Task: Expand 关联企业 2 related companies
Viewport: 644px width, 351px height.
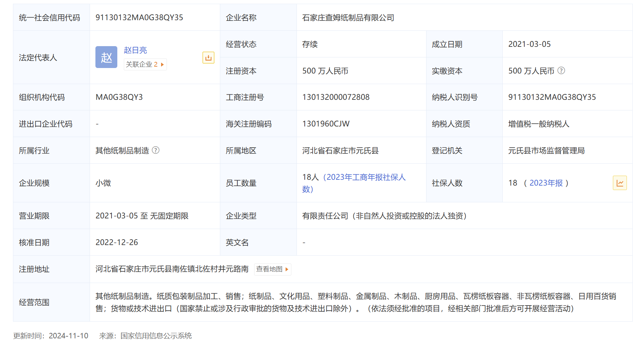Action: click(145, 64)
